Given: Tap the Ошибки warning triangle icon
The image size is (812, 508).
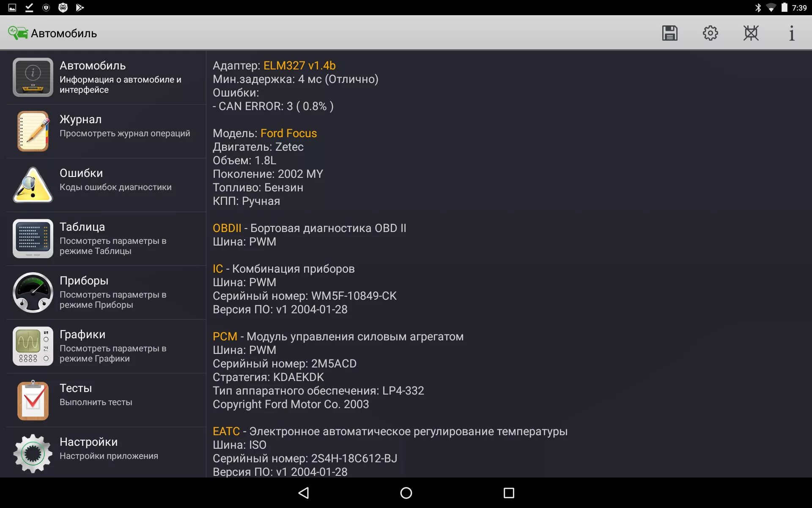Looking at the screenshot, I should tap(33, 185).
